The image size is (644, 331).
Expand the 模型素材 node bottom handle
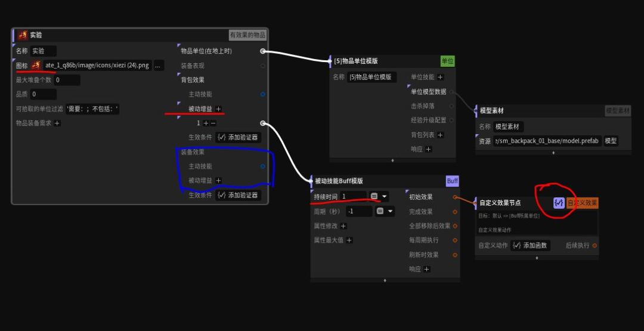(x=553, y=153)
